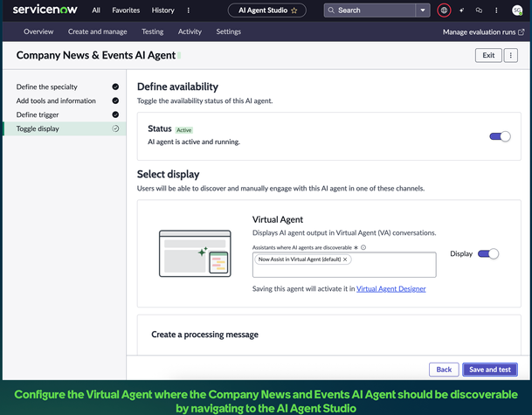Click inside the assistants discoverable field
Viewport: 532px width, 415px height.
344,265
